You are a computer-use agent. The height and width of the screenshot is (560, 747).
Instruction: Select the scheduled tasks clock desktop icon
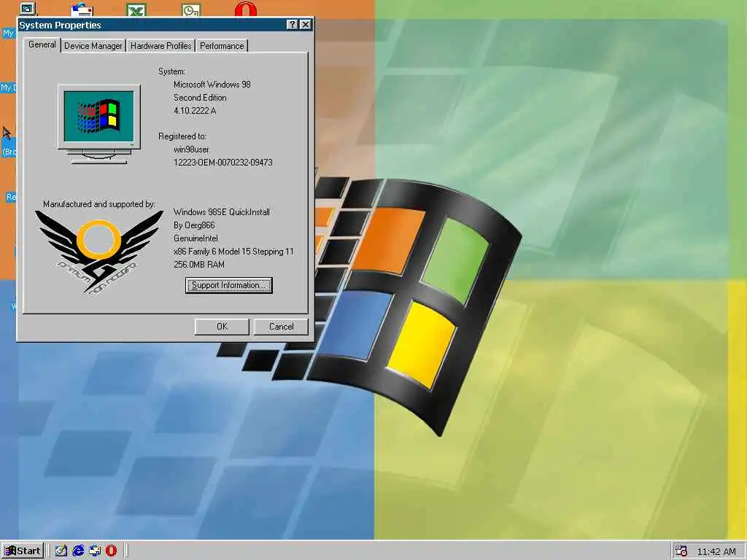click(x=191, y=10)
